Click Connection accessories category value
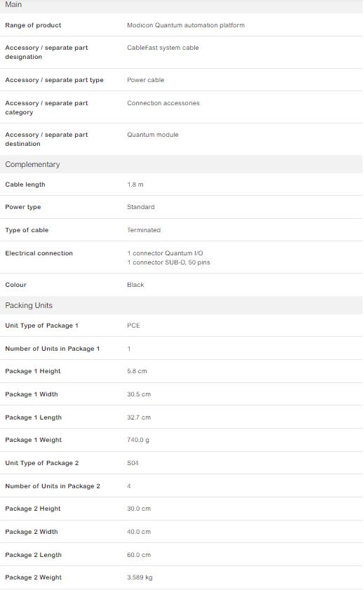 coord(163,103)
